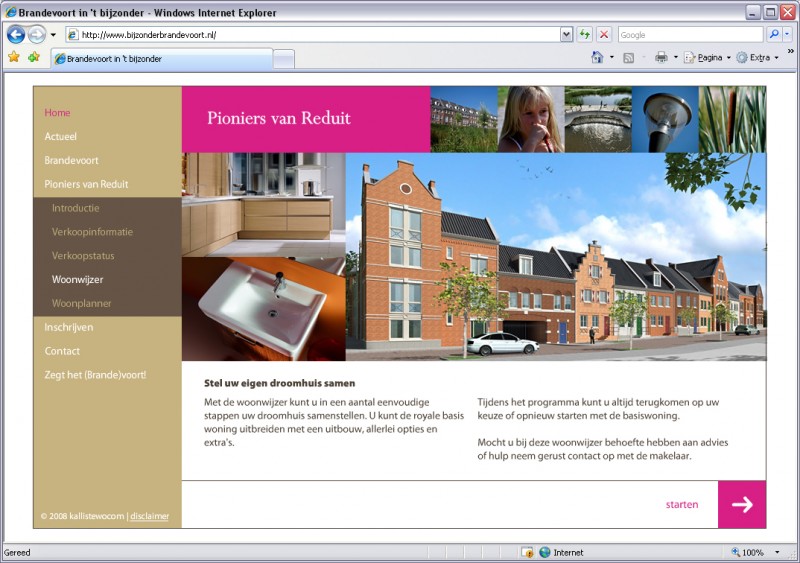The height and width of the screenshot is (563, 800).
Task: Click the header photo of pond fountain
Action: pyautogui.click(x=598, y=119)
